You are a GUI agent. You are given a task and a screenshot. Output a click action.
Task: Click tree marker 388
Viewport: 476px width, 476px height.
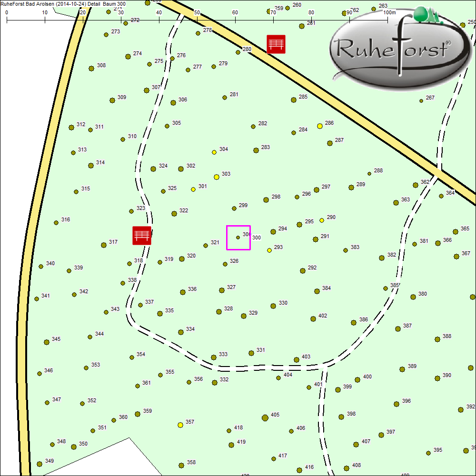coord(437,339)
